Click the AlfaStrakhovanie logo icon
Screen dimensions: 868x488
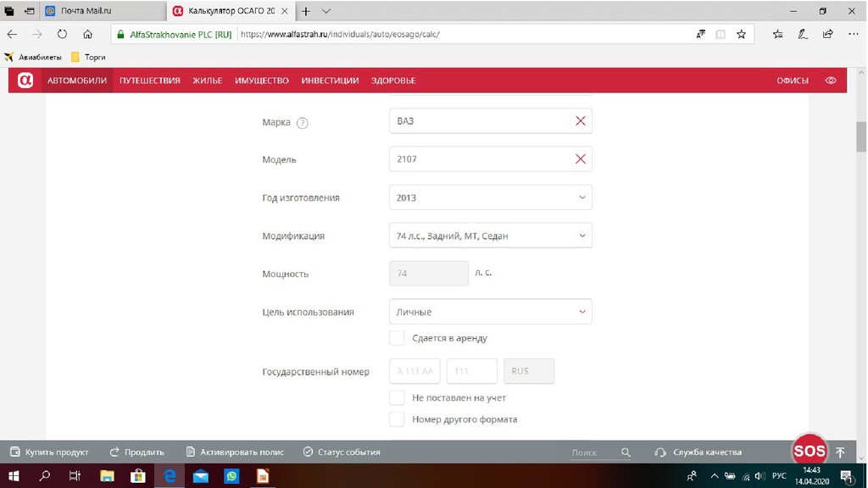(x=25, y=80)
